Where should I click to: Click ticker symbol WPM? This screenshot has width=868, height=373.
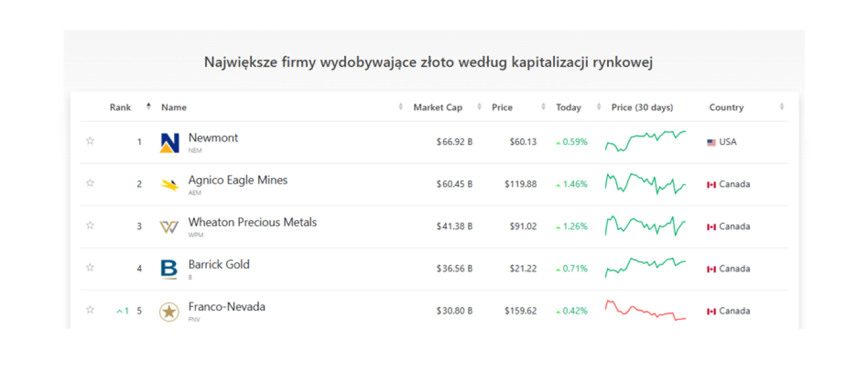pos(196,236)
